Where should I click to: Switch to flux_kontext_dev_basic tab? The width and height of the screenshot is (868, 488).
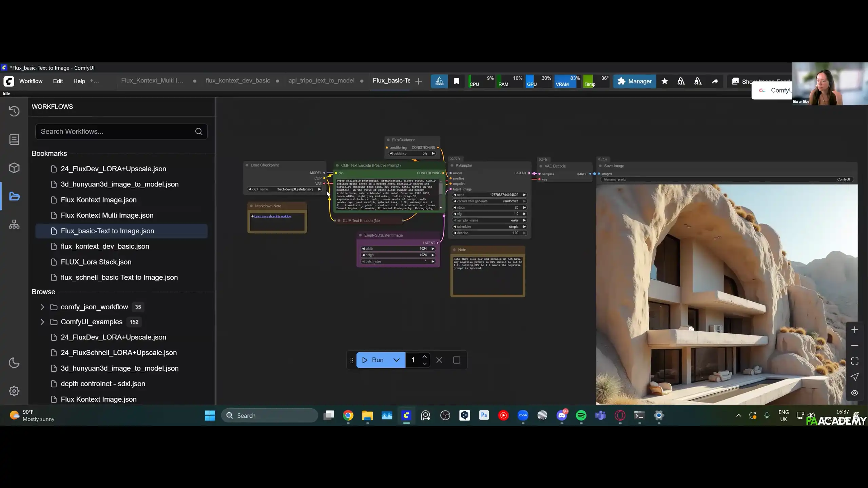point(238,81)
